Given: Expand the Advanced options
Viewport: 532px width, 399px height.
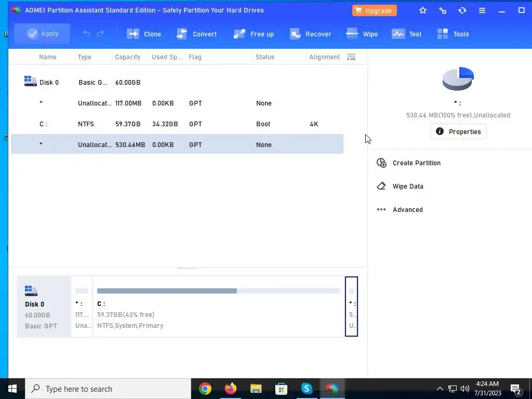Looking at the screenshot, I should (407, 210).
